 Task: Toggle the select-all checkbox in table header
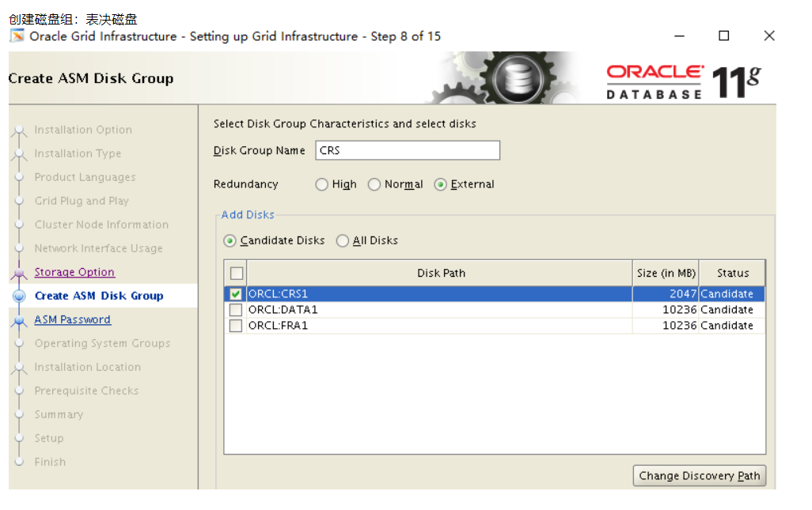(236, 273)
